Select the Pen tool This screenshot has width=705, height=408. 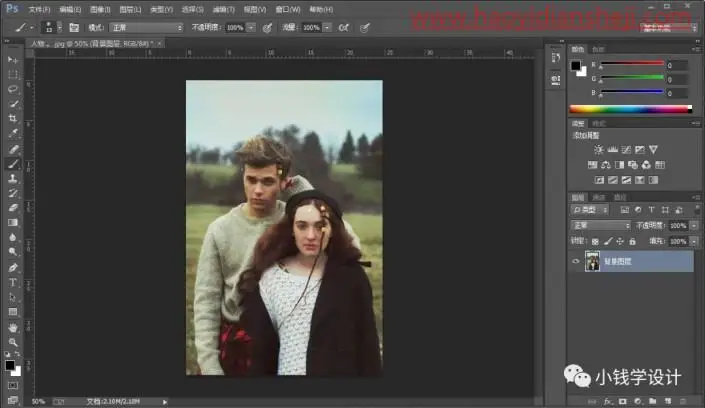coord(13,268)
